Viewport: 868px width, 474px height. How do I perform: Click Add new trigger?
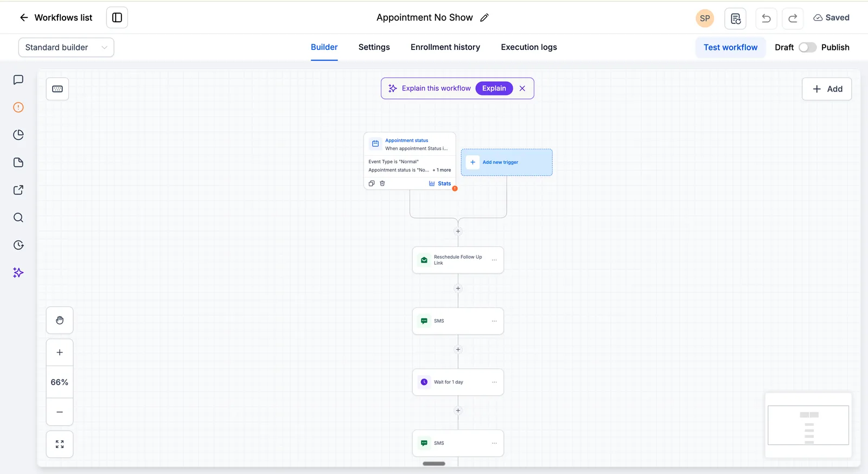pyautogui.click(x=507, y=162)
